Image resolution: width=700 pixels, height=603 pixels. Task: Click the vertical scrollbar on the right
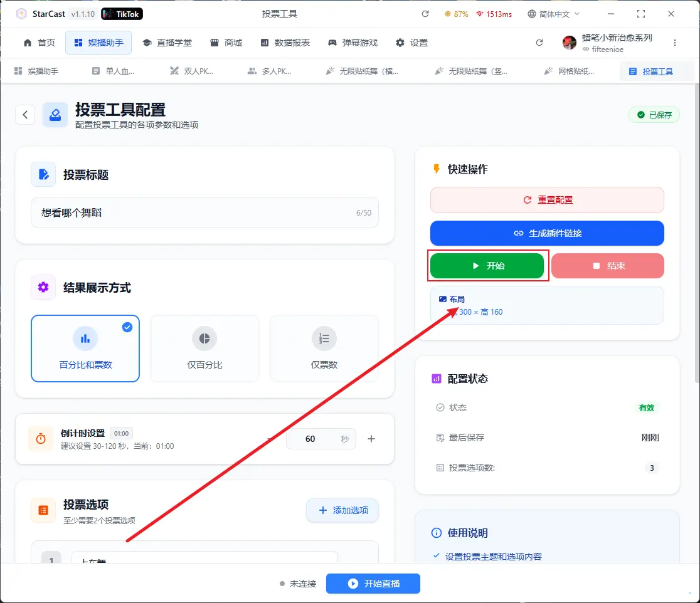pos(696,251)
